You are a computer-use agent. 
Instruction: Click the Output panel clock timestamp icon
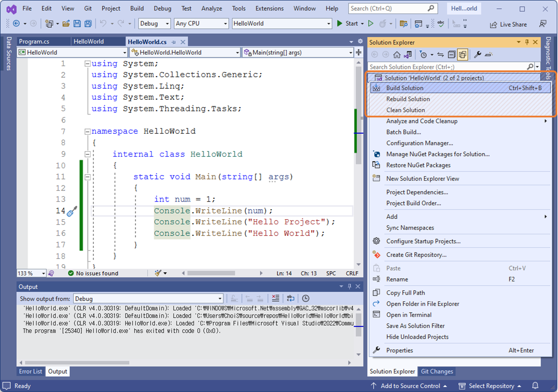(306, 298)
